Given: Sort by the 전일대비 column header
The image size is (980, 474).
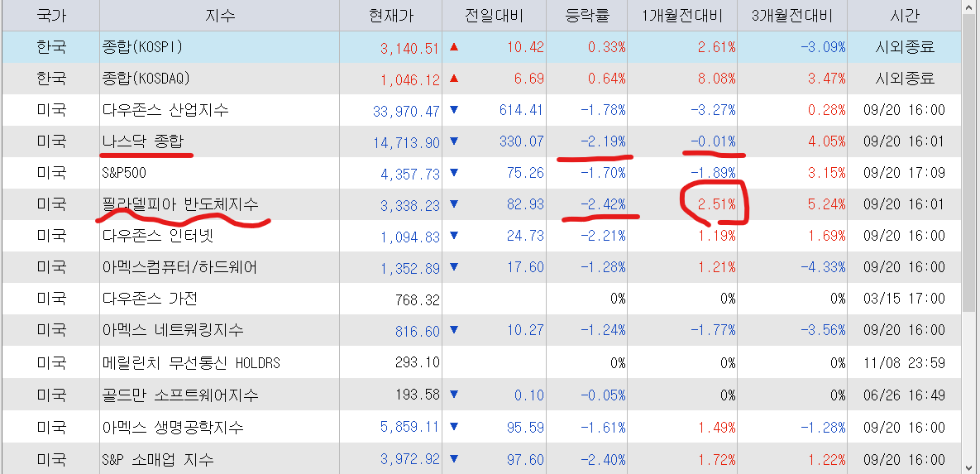Looking at the screenshot, I should [494, 16].
